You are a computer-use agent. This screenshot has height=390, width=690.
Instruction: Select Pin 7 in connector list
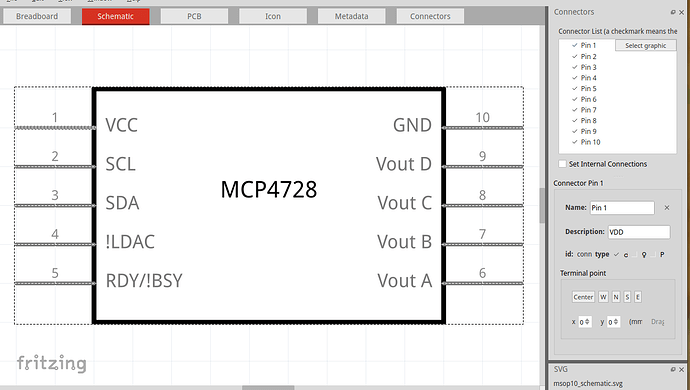pyautogui.click(x=588, y=110)
